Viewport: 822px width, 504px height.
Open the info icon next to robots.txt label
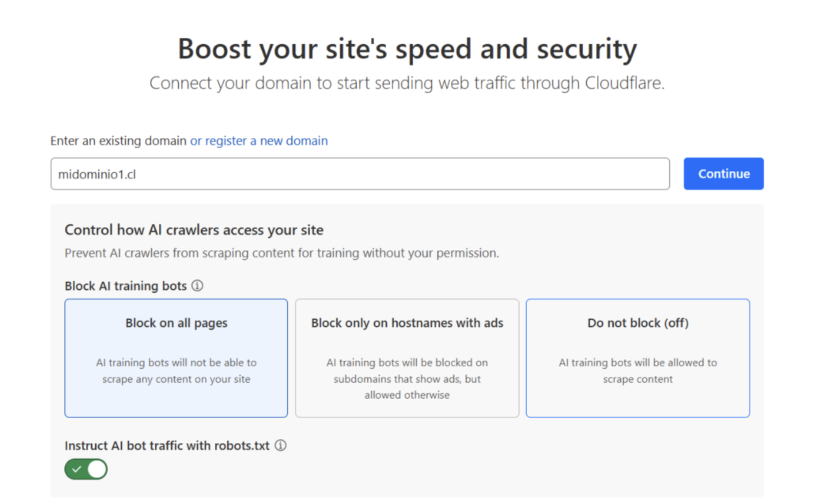(281, 445)
